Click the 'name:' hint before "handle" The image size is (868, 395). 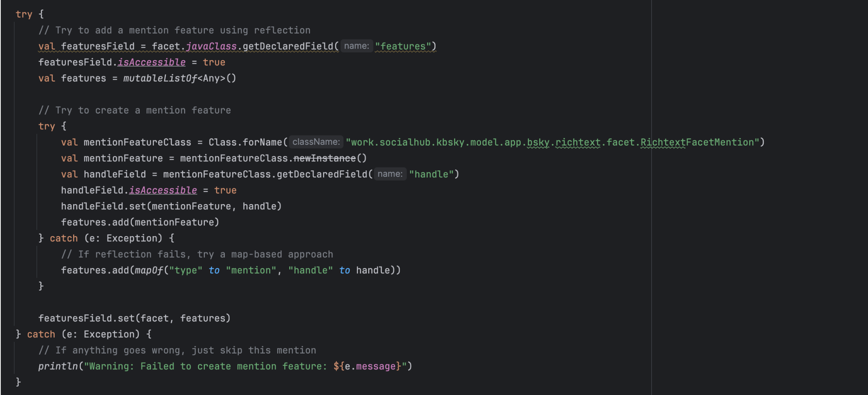390,174
